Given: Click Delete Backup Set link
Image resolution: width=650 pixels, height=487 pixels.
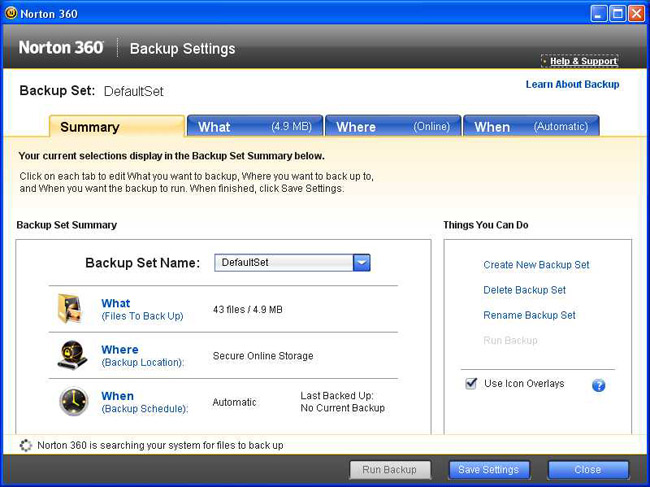Looking at the screenshot, I should tap(524, 290).
